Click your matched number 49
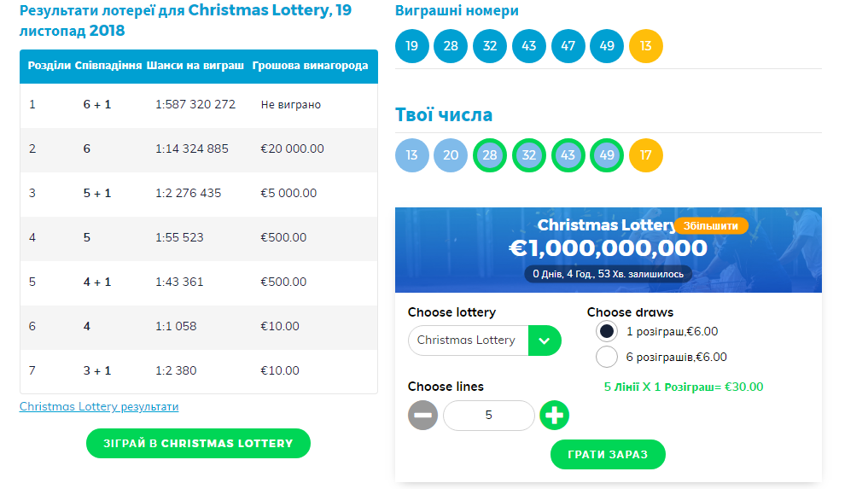Viewport: 868px width, 489px height. (607, 155)
